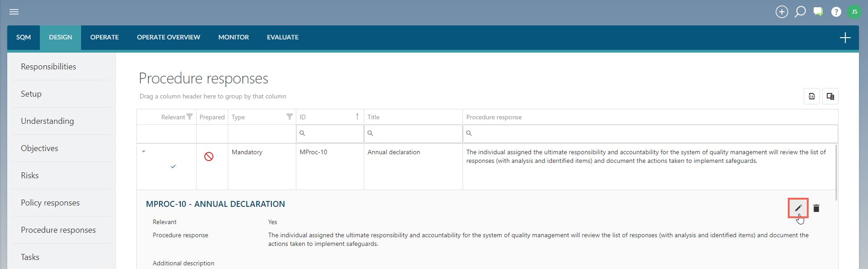Switch to the OPERATE OVERVIEW tab
This screenshot has height=269, width=868.
[169, 37]
